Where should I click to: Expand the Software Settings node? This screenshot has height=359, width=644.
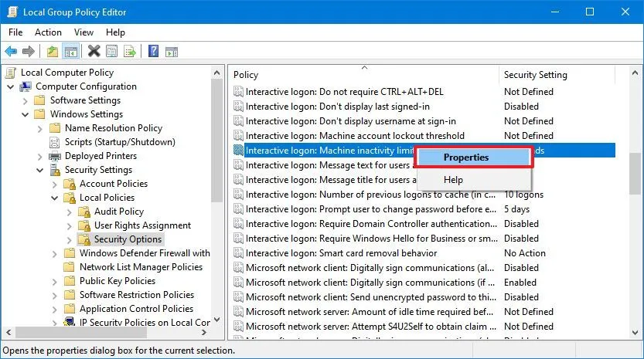[26, 101]
